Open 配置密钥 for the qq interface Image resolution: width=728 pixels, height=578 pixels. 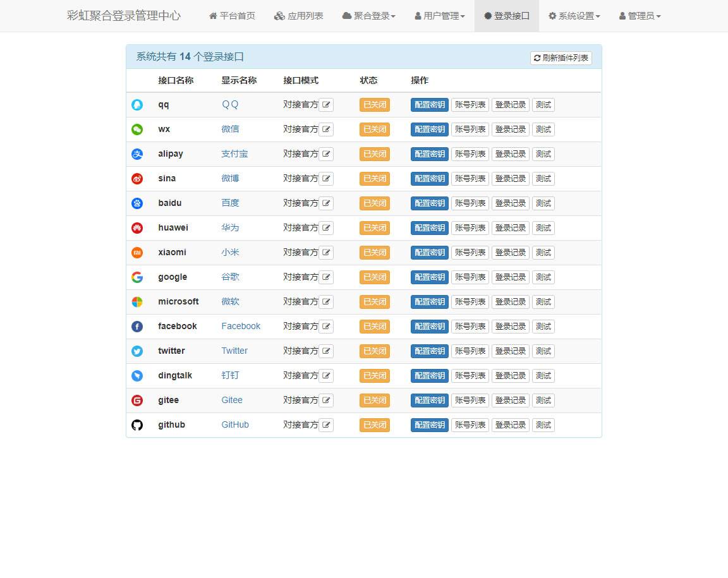point(429,105)
